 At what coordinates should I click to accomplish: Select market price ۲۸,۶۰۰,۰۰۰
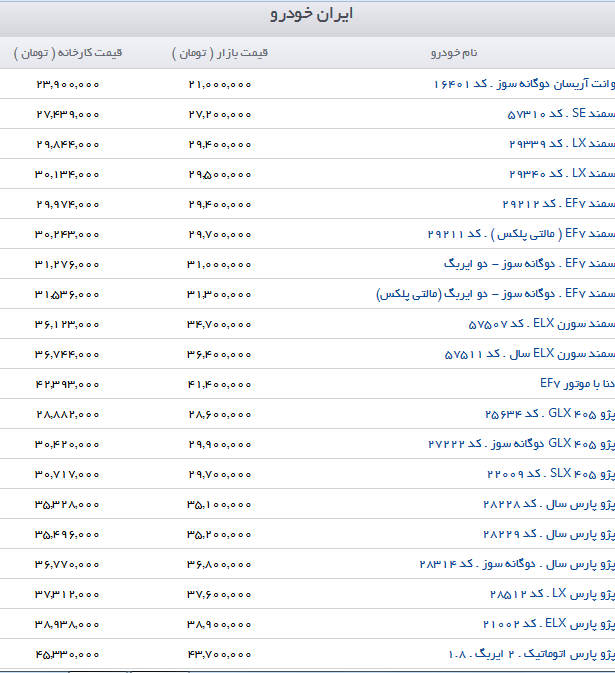coord(220,415)
